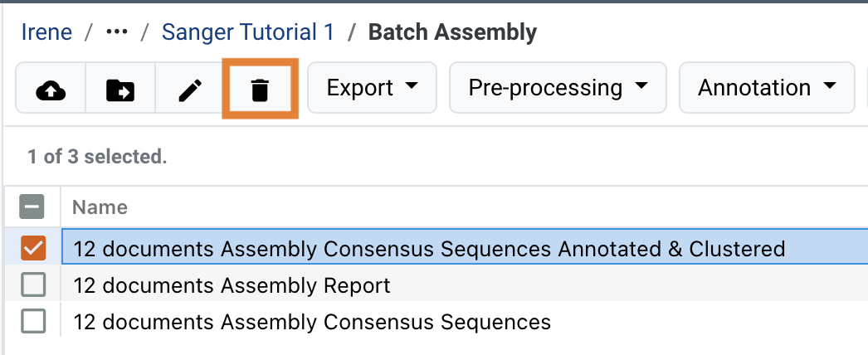
Task: Click the move to folder icon
Action: coord(120,90)
